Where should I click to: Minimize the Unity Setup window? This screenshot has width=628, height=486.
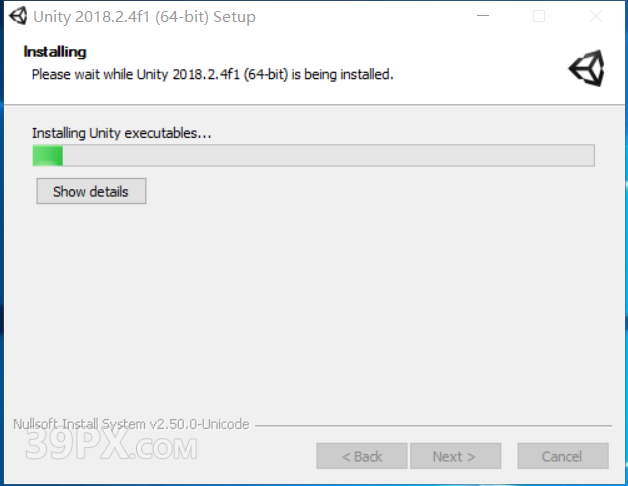pos(483,16)
